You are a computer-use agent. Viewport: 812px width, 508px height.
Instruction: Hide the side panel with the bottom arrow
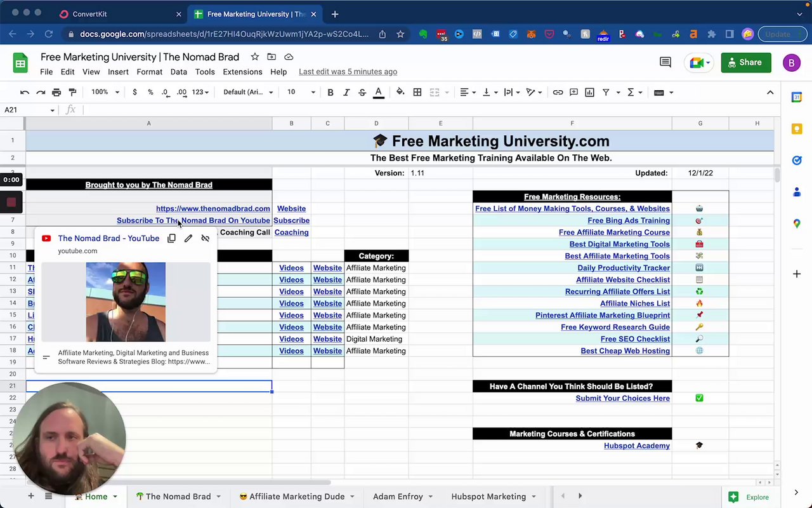point(796,492)
